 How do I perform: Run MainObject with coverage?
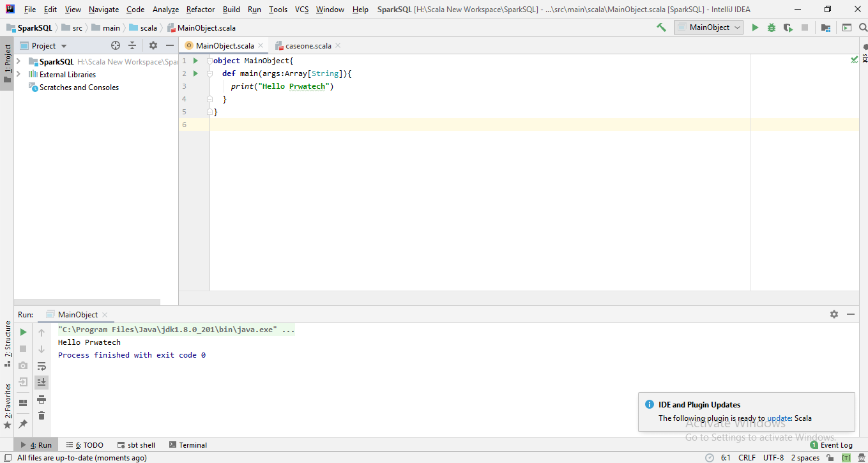788,27
